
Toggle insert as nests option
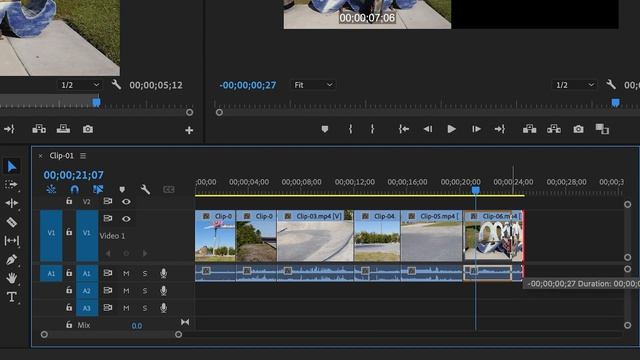51,189
